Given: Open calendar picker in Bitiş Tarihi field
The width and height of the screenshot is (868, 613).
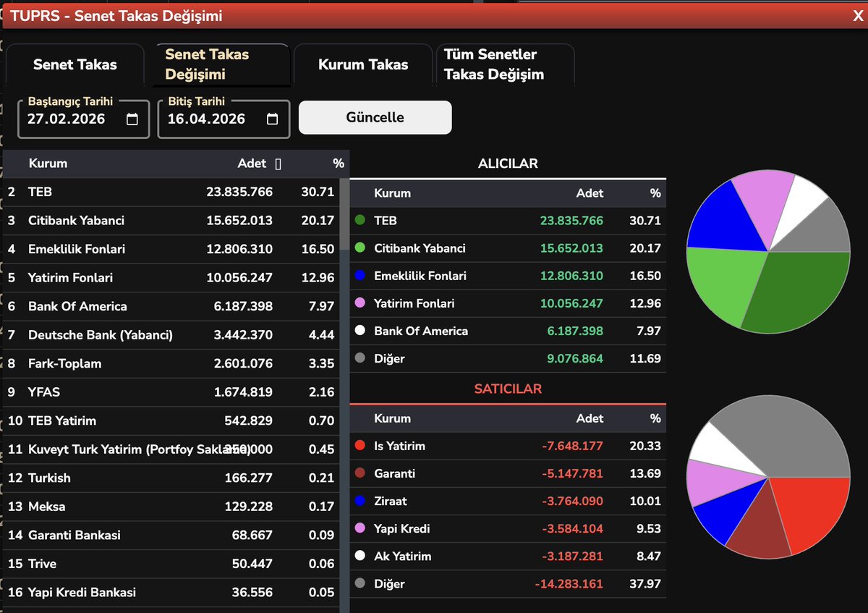Looking at the screenshot, I should 272,119.
